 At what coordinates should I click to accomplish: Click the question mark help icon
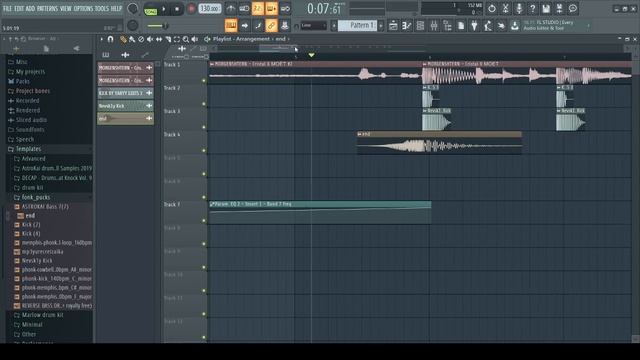(532, 9)
